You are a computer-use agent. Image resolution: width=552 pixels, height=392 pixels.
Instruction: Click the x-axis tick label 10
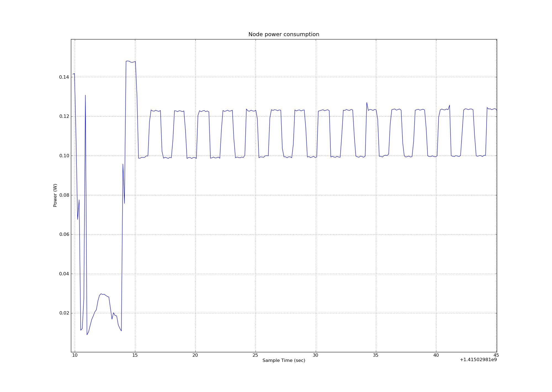tap(75, 355)
